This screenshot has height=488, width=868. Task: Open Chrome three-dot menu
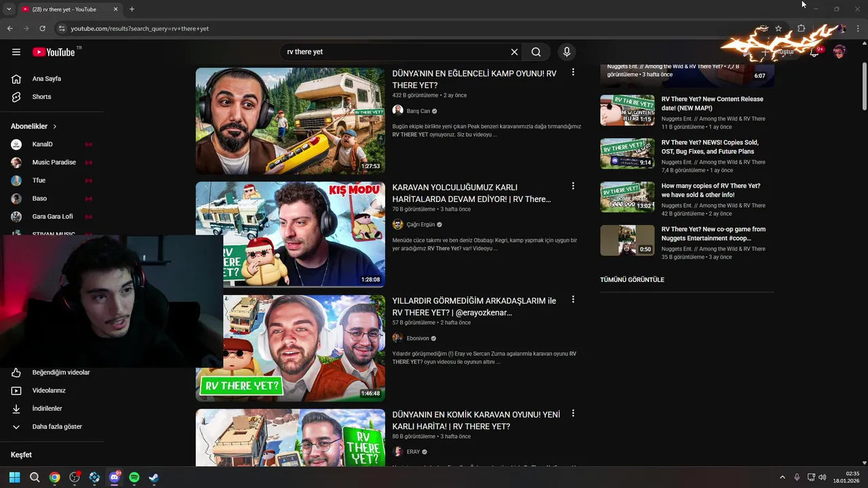[859, 28]
